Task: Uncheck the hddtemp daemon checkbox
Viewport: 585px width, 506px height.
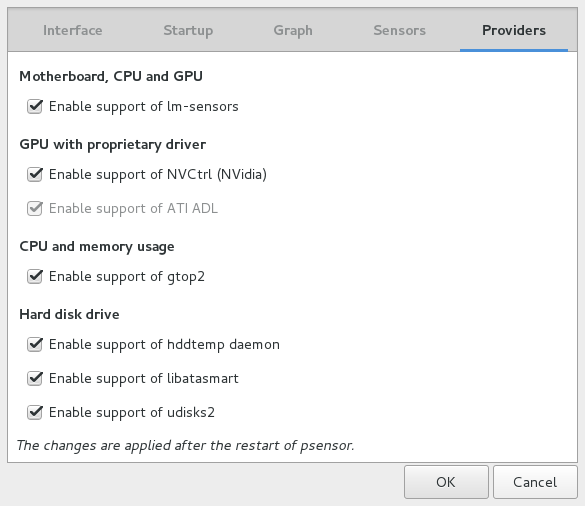Action: pos(35,344)
